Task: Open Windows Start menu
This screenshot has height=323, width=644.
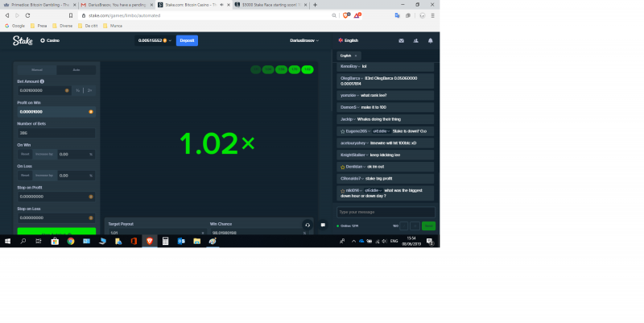Action: pos(7,241)
